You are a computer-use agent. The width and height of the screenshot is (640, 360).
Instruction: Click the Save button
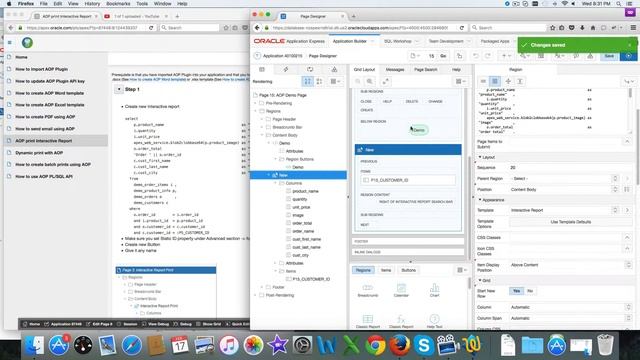[x=609, y=56]
